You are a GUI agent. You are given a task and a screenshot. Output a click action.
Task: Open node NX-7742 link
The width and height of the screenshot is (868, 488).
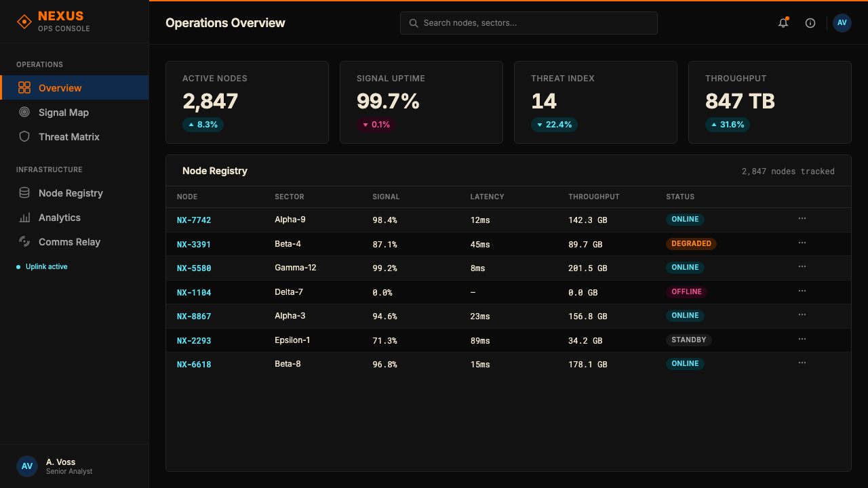click(194, 220)
